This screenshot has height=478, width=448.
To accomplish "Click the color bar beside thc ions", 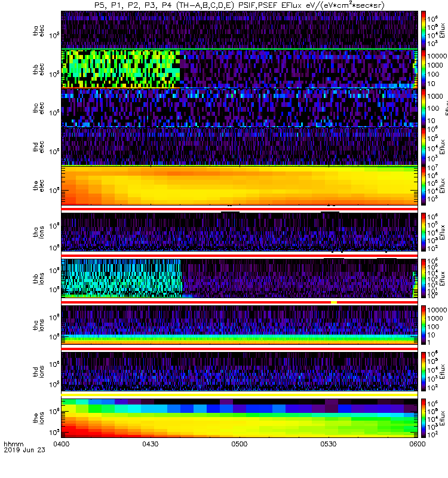I will 424,325.
